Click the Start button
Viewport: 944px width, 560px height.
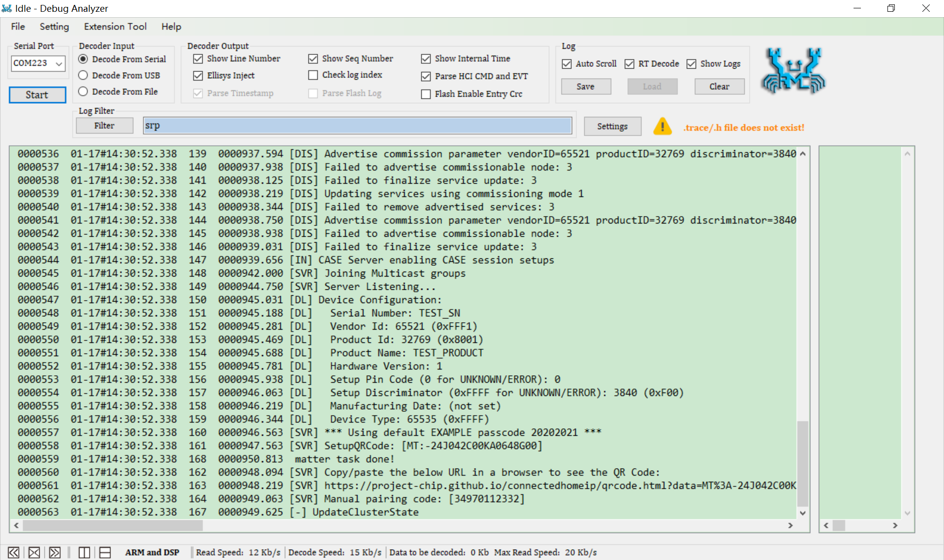click(x=37, y=95)
